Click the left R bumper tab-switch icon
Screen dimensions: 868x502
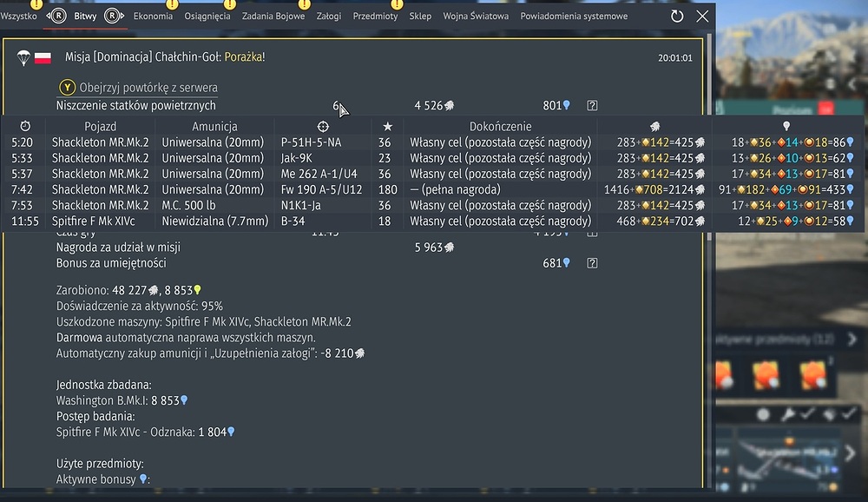pyautogui.click(x=56, y=17)
